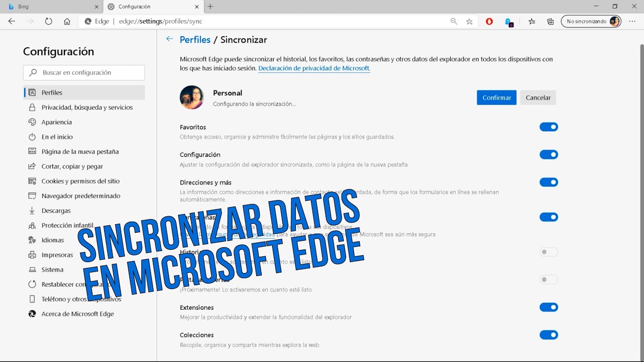Image resolution: width=644 pixels, height=362 pixels.
Task: Click the Edge logo beside Acerca de
Action: pos(32,314)
